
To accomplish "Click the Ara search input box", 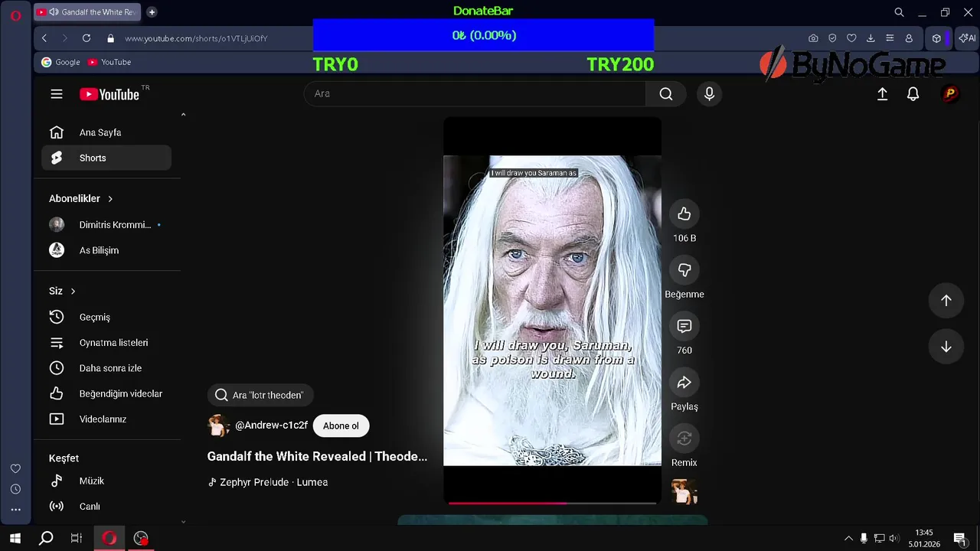I will [x=475, y=93].
